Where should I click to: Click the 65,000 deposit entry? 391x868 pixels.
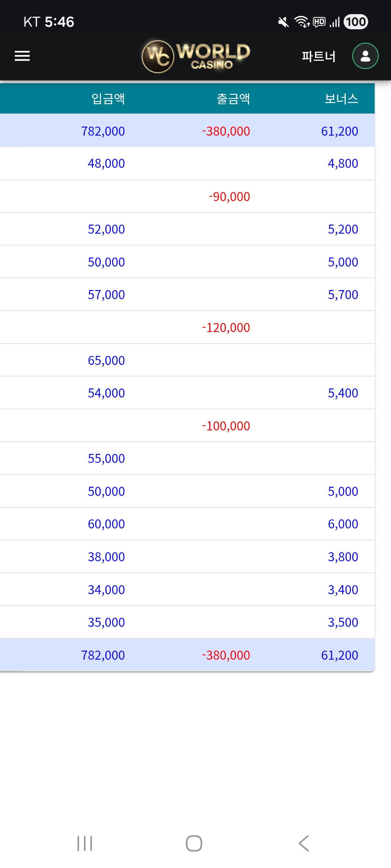[106, 361]
